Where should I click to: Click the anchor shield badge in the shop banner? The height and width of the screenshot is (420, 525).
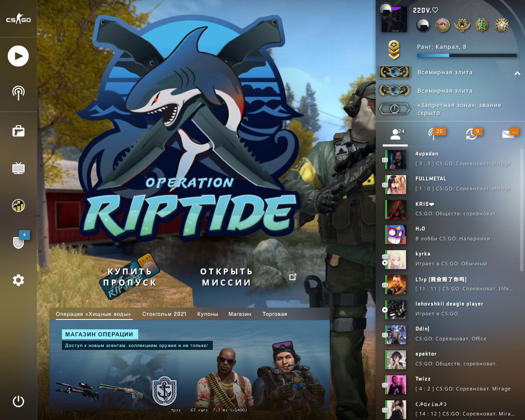point(164,391)
